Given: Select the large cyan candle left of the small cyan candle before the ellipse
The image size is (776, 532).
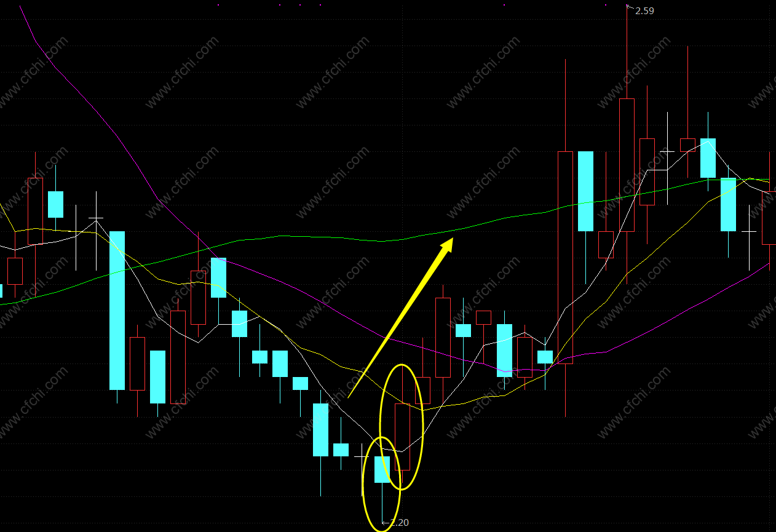Looking at the screenshot, I should [x=320, y=430].
